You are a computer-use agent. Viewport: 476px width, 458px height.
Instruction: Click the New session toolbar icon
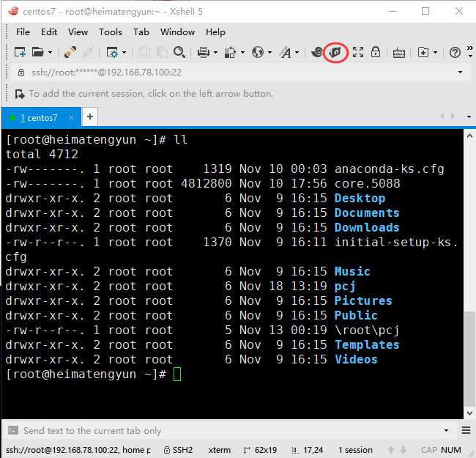pyautogui.click(x=20, y=52)
